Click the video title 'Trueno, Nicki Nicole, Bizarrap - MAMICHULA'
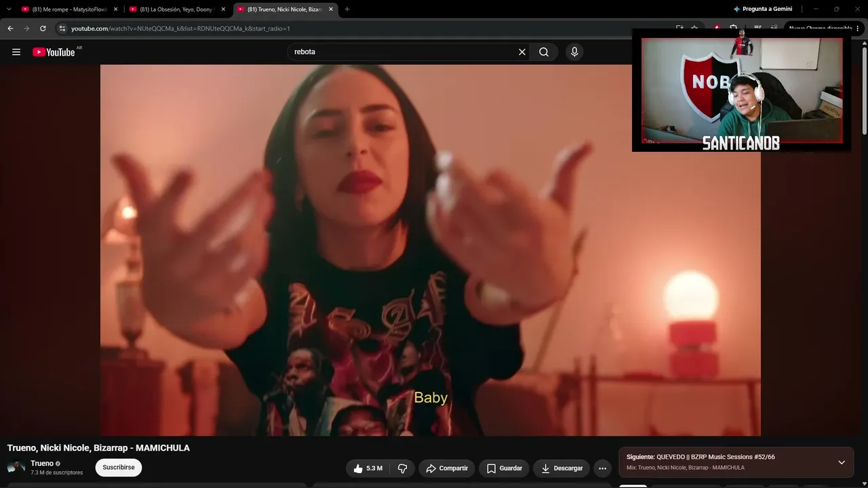The width and height of the screenshot is (868, 488). point(98,448)
